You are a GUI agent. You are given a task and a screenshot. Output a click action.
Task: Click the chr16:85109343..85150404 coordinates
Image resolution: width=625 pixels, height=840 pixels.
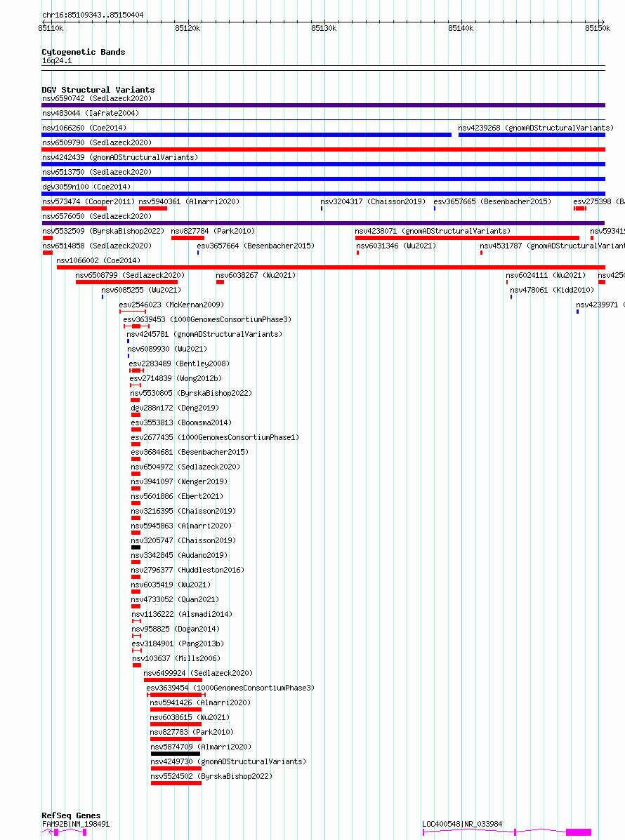click(x=93, y=15)
